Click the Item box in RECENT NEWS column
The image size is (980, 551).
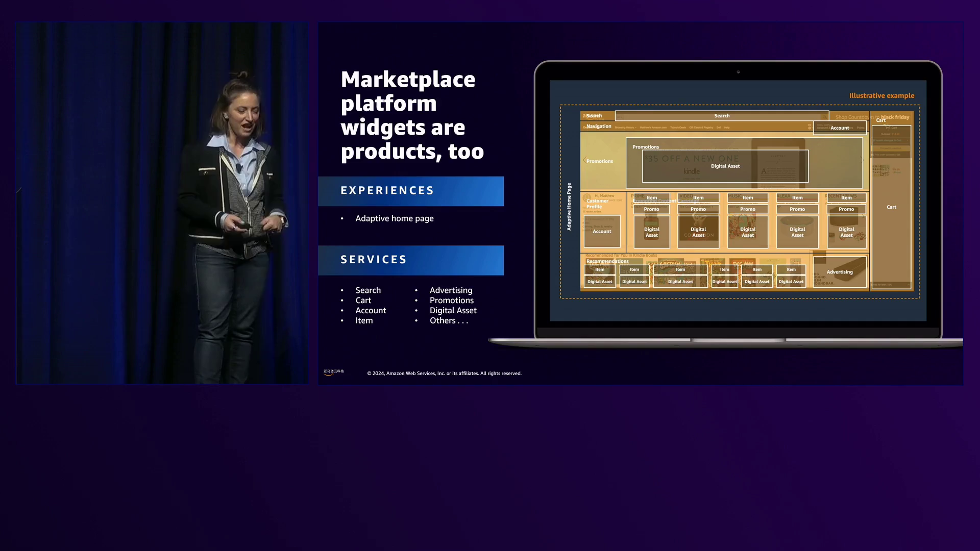[x=846, y=198]
